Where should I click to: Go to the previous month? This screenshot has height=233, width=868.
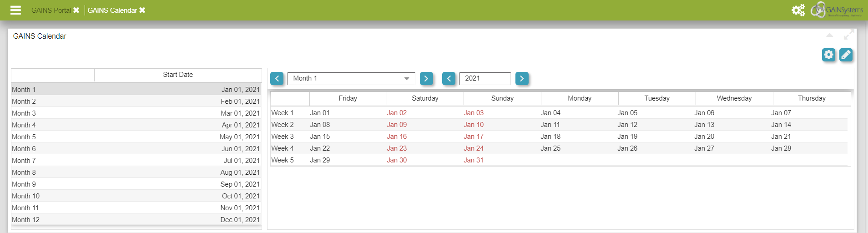click(x=277, y=78)
